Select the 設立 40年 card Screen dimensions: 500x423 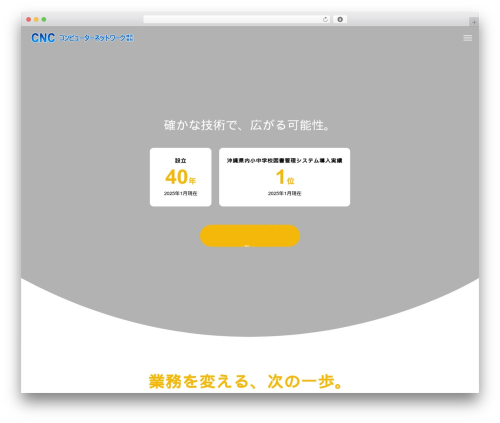pyautogui.click(x=181, y=177)
